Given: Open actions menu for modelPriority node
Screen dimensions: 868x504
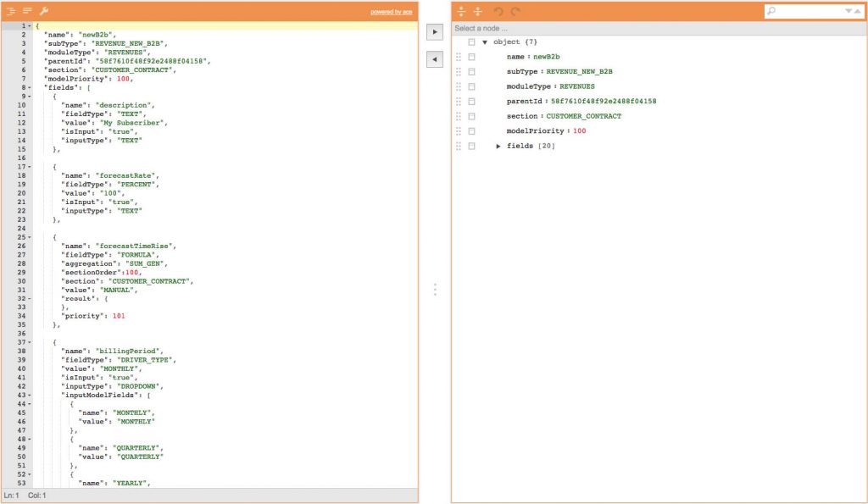Looking at the screenshot, I should pyautogui.click(x=471, y=131).
